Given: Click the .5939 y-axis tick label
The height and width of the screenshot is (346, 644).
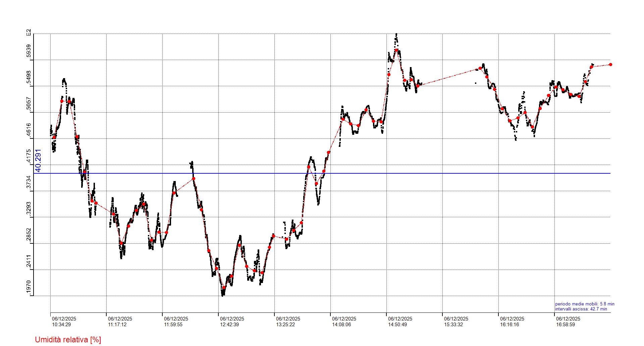Looking at the screenshot, I should click(29, 51).
